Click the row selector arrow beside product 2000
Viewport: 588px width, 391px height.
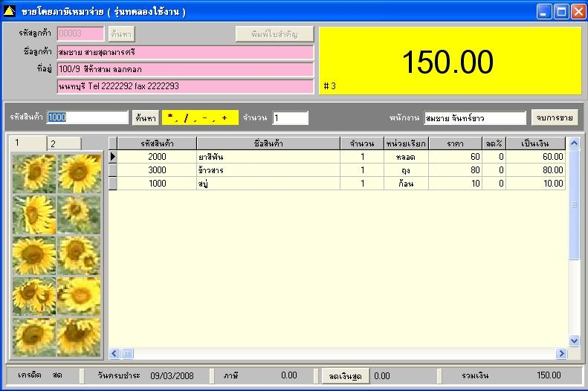[x=113, y=157]
